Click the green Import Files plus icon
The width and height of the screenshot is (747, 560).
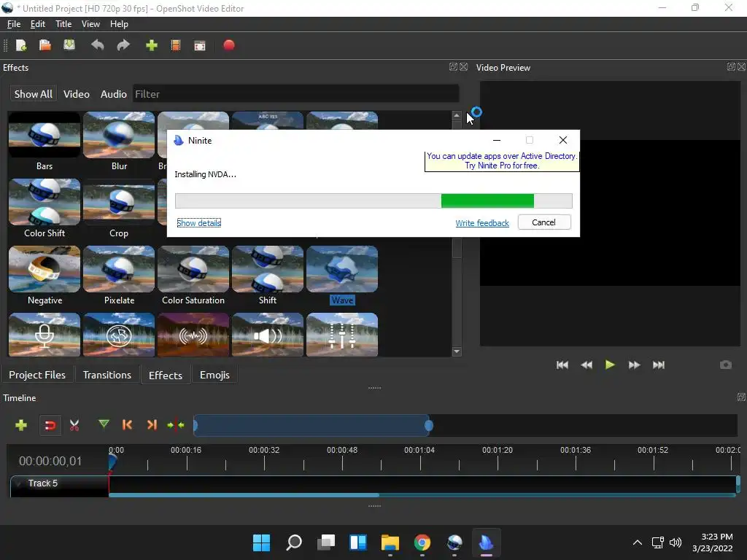152,45
